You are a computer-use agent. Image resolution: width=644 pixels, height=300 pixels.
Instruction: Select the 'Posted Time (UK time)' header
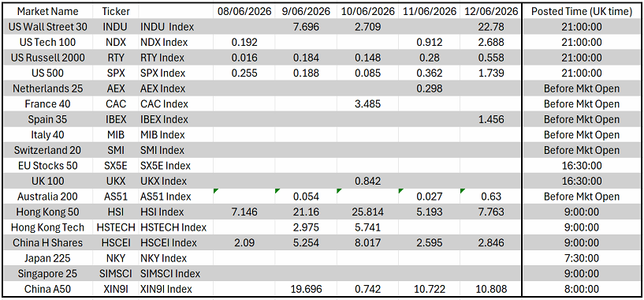[x=582, y=12]
